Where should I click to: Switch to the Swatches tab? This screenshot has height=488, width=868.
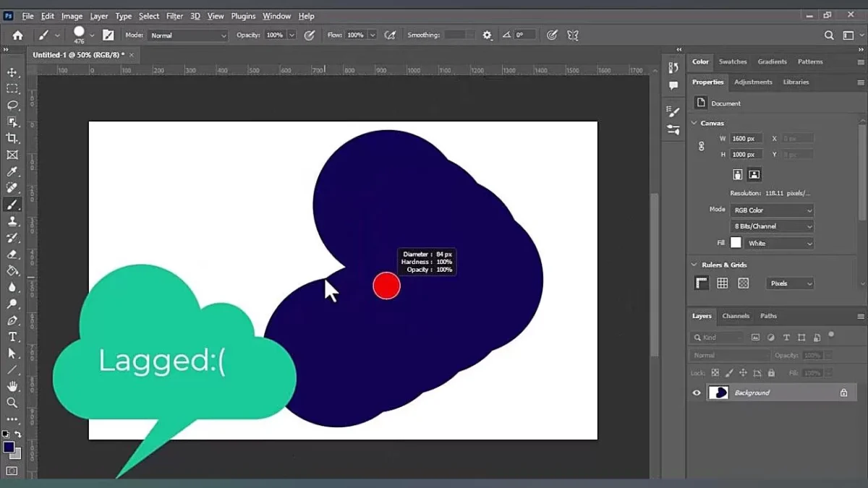[x=732, y=61]
